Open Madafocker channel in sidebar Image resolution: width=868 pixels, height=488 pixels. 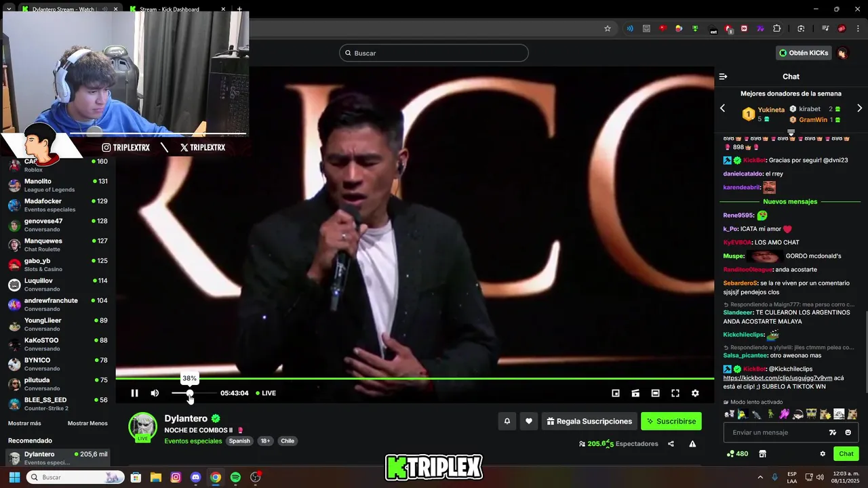pyautogui.click(x=58, y=205)
